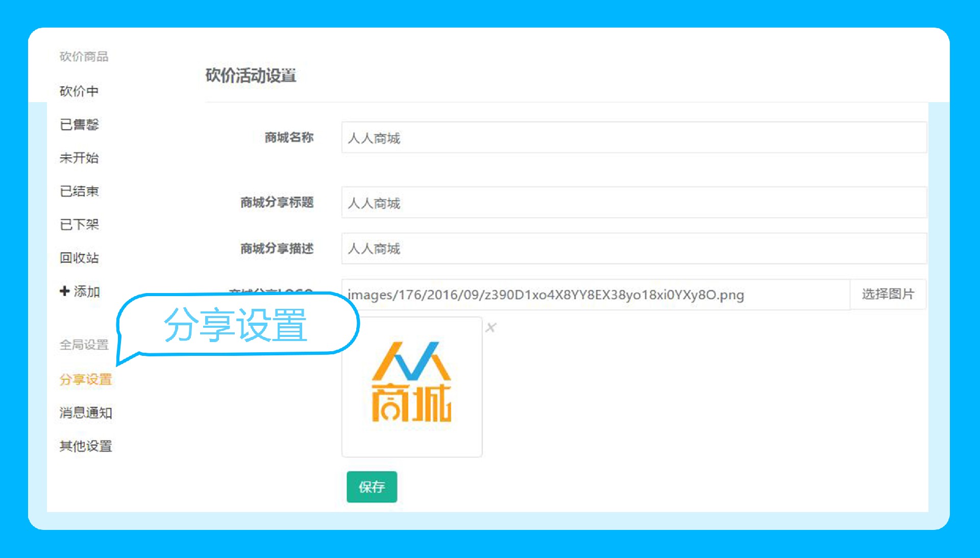This screenshot has height=558, width=980.
Task: Remove logo image with X icon
Action: point(491,328)
